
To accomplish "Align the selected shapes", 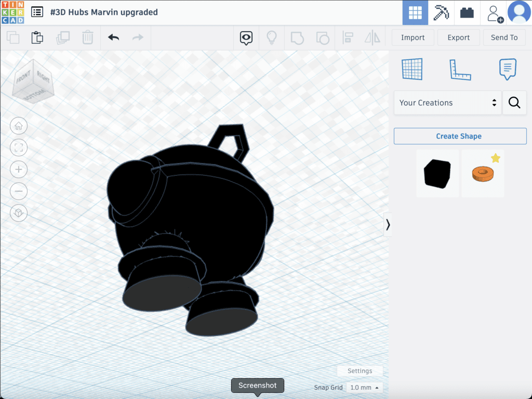I will [x=348, y=37].
